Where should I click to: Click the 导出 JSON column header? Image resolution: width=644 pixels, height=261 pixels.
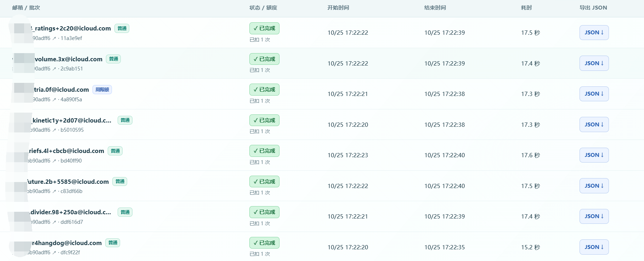(593, 8)
